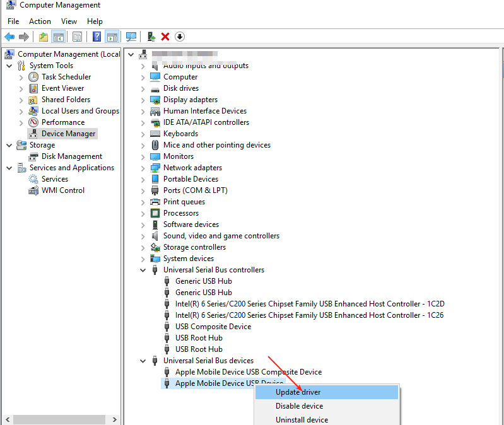This screenshot has width=504, height=425.
Task: Collapse the Storage node
Action: [x=9, y=145]
